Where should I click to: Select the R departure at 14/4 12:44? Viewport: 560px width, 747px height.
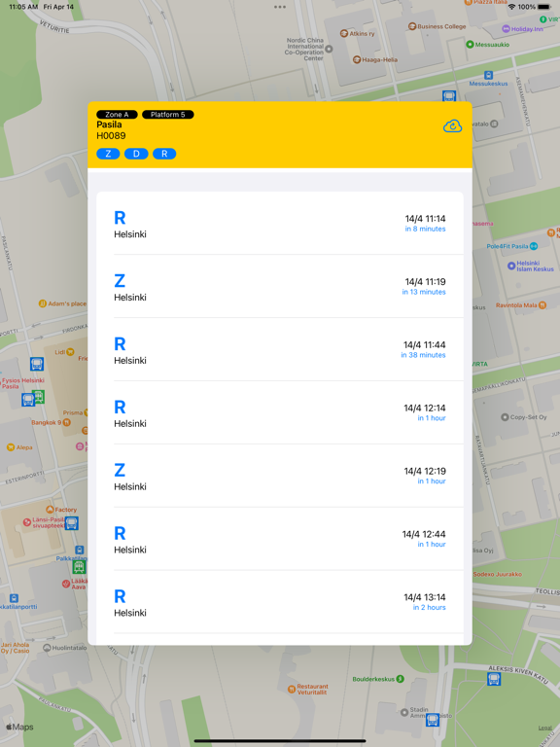(x=280, y=539)
